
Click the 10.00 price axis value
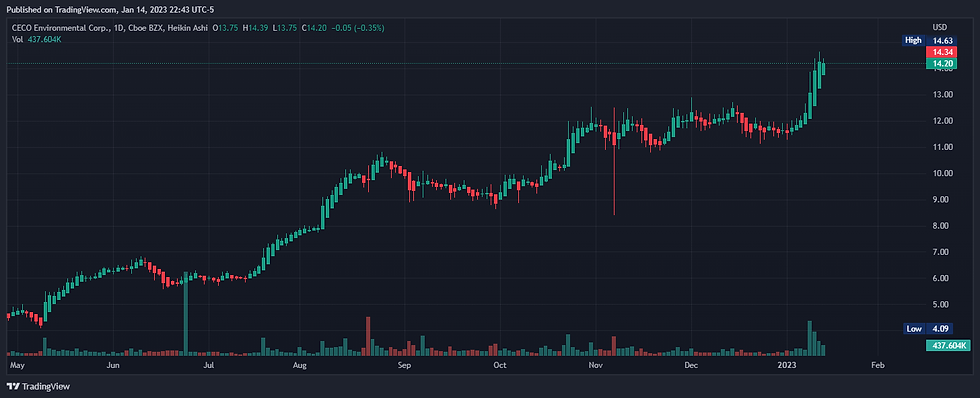click(942, 173)
